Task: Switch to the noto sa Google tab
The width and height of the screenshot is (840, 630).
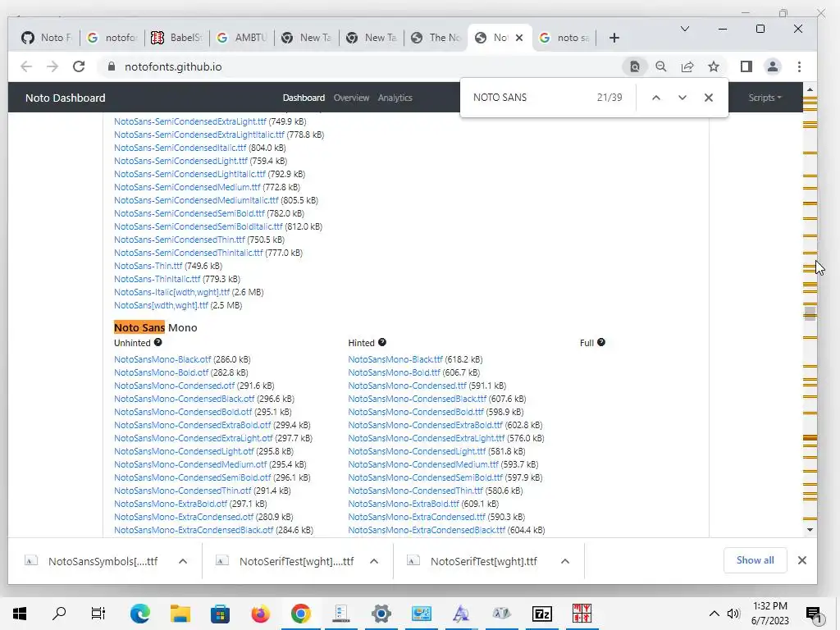Action: point(564,38)
